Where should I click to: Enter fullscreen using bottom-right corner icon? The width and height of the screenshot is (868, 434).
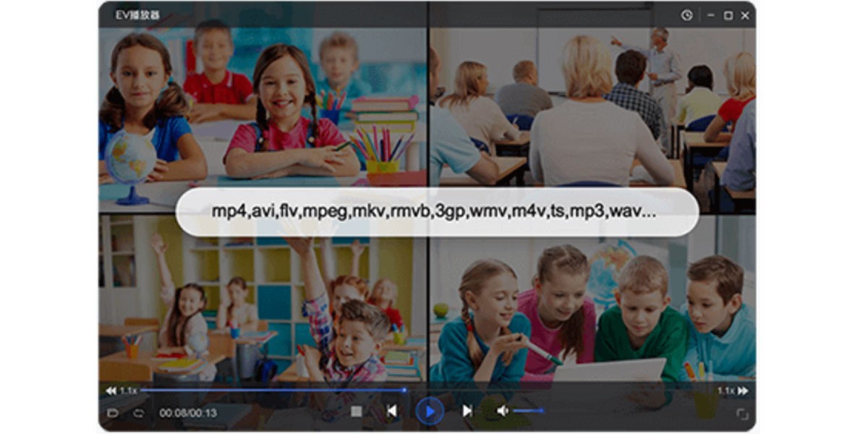[x=742, y=414]
